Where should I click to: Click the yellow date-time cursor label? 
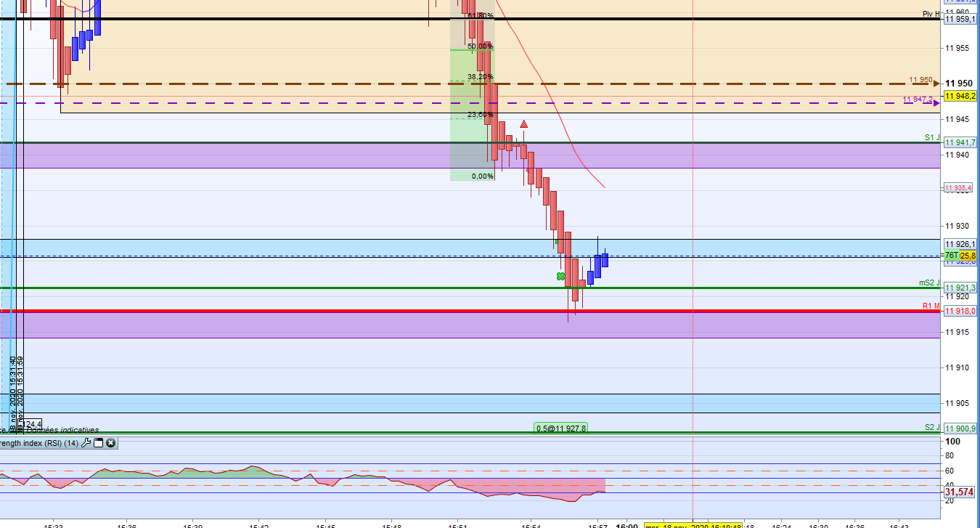pos(693,527)
